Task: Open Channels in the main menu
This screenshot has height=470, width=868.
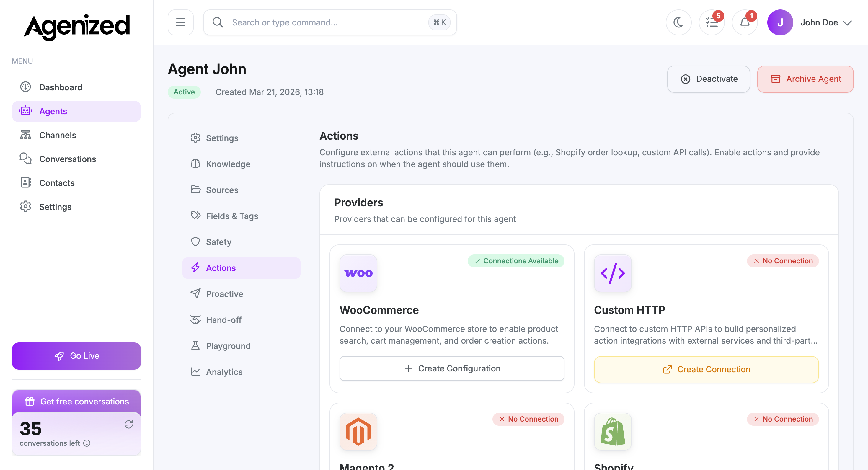Action: [76, 135]
